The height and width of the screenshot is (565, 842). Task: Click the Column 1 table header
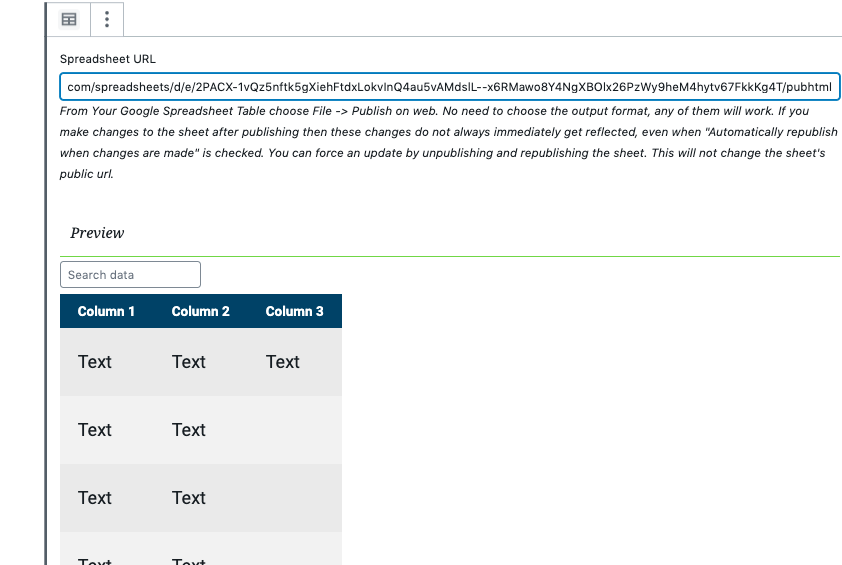coord(106,312)
